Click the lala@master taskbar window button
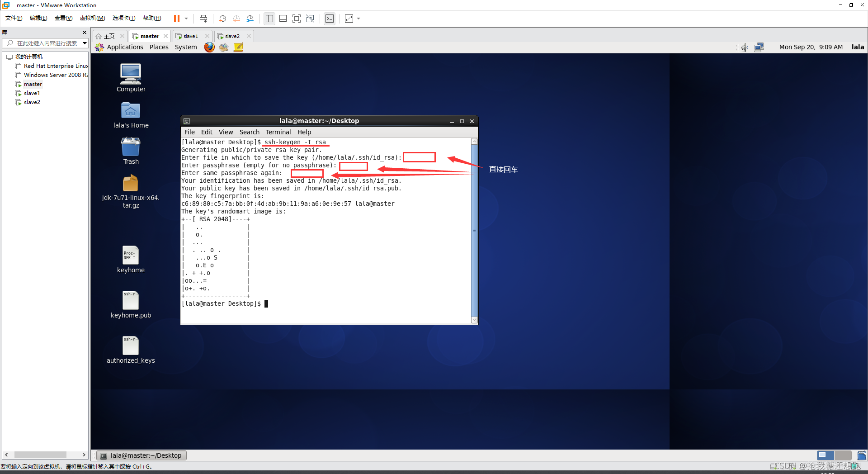This screenshot has width=868, height=474. tap(141, 455)
